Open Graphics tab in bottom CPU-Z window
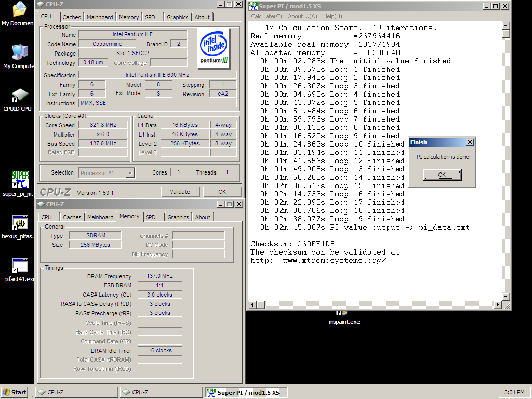The height and width of the screenshot is (399, 532). (178, 217)
